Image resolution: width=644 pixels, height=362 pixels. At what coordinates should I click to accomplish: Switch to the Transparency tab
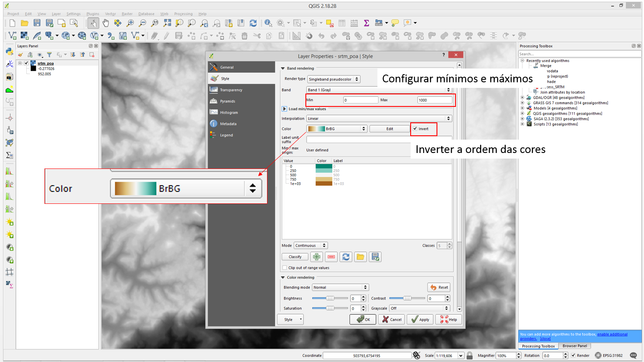tap(231, 90)
